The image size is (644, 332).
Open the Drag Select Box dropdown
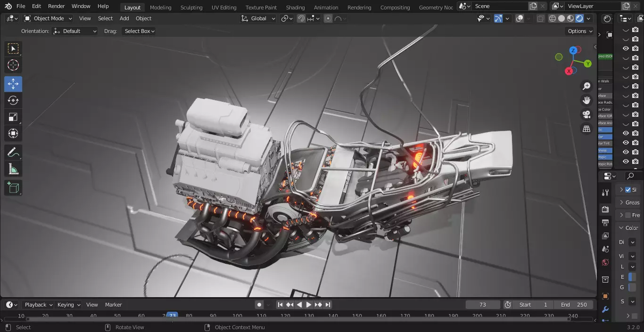tap(139, 31)
